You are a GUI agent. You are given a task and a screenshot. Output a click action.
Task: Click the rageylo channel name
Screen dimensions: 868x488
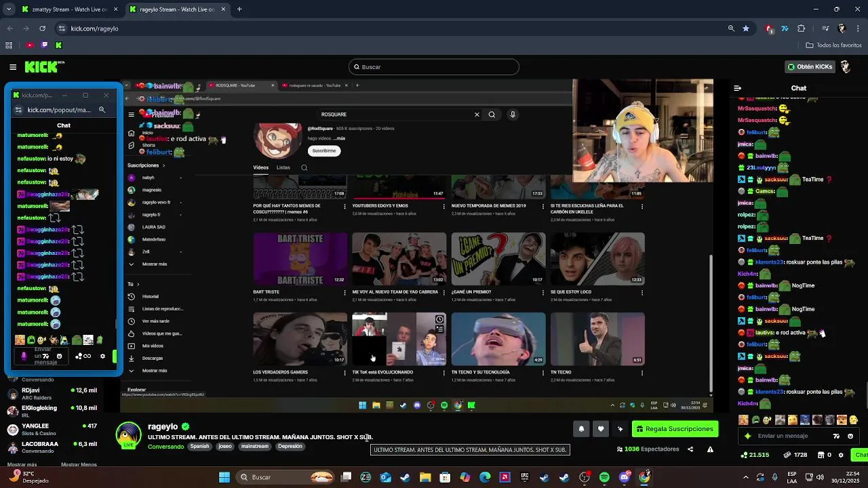click(x=163, y=426)
